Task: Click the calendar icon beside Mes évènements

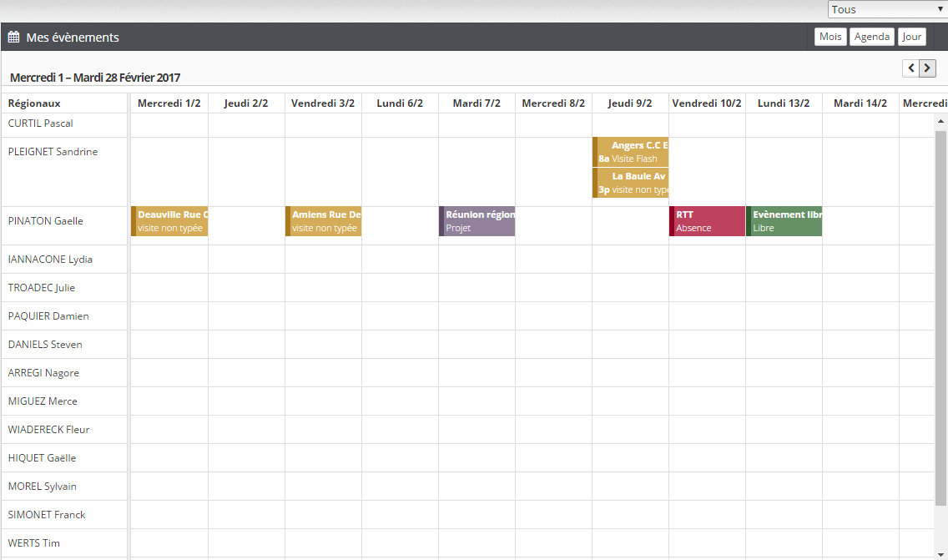Action: click(x=13, y=38)
